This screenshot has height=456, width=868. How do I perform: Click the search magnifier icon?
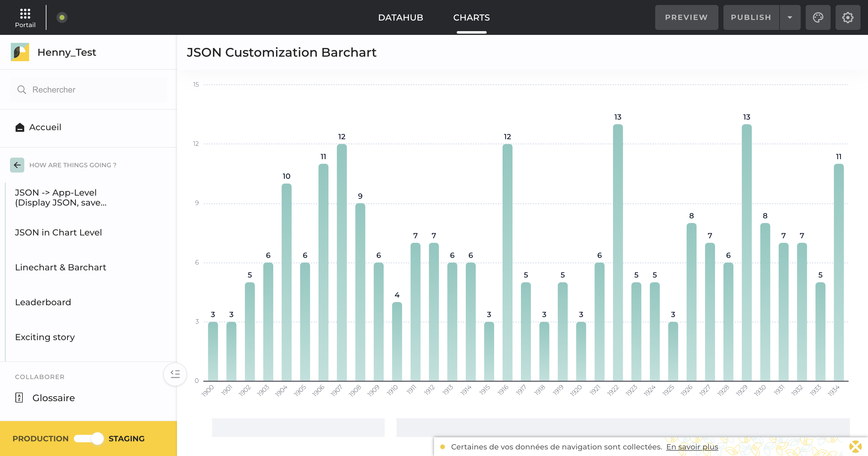(21, 90)
